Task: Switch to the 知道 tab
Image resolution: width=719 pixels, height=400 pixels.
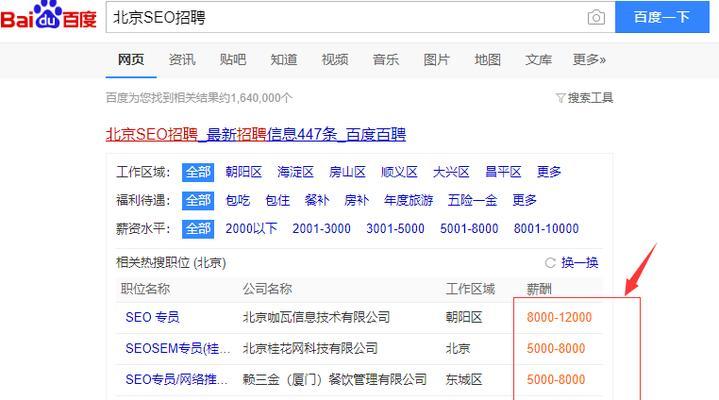Action: pos(284,60)
